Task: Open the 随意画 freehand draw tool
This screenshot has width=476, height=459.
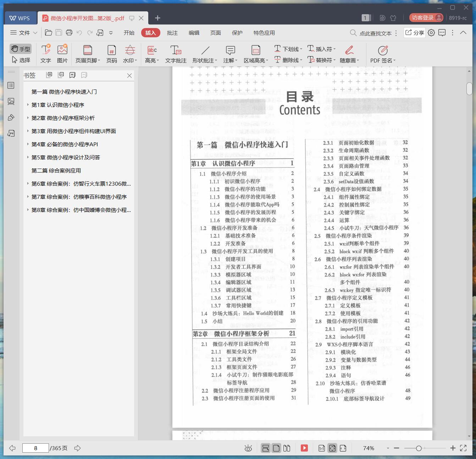Action: pyautogui.click(x=349, y=54)
